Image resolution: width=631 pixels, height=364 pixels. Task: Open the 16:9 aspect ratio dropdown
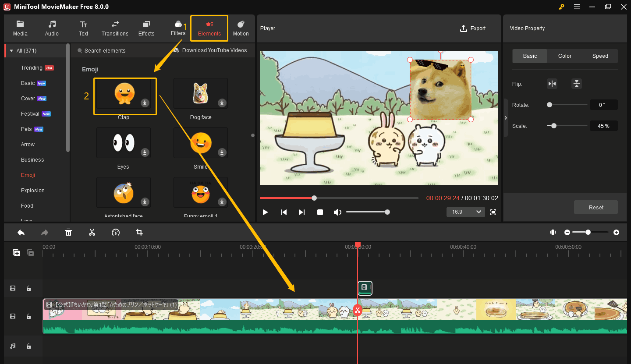pos(465,212)
